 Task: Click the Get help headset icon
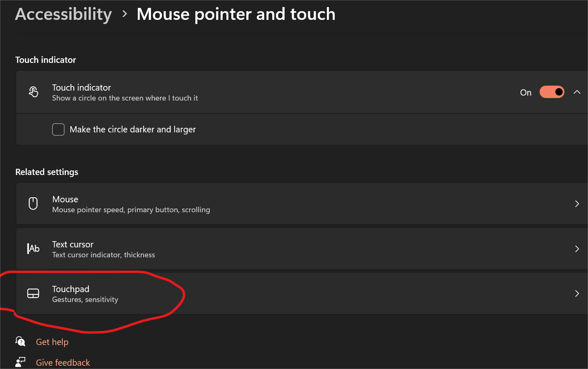coord(20,341)
